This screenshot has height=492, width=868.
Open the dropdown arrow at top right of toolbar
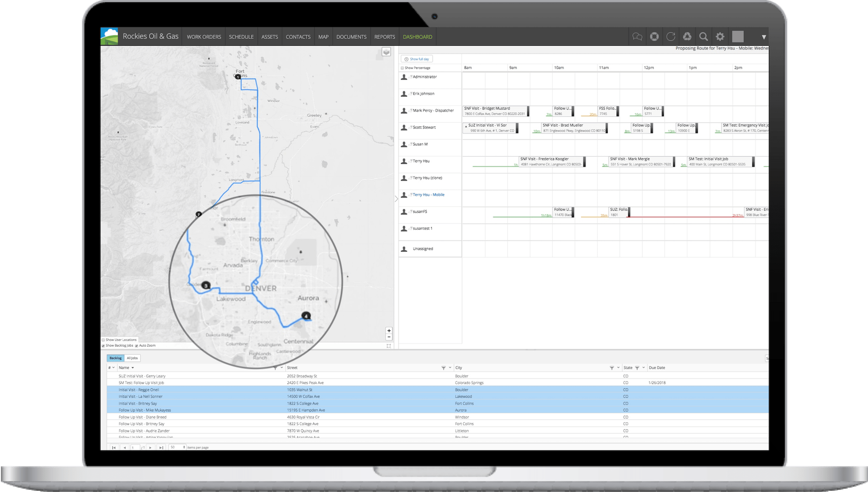pos(764,36)
